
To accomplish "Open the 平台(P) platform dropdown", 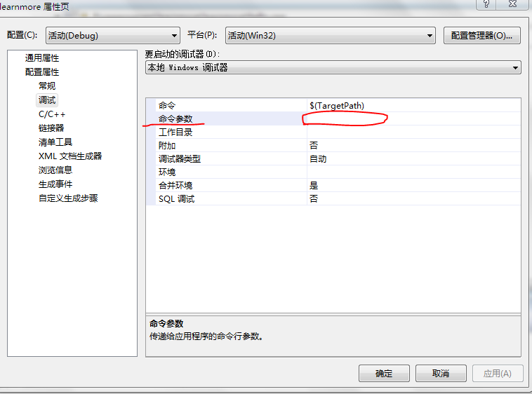I will click(330, 35).
